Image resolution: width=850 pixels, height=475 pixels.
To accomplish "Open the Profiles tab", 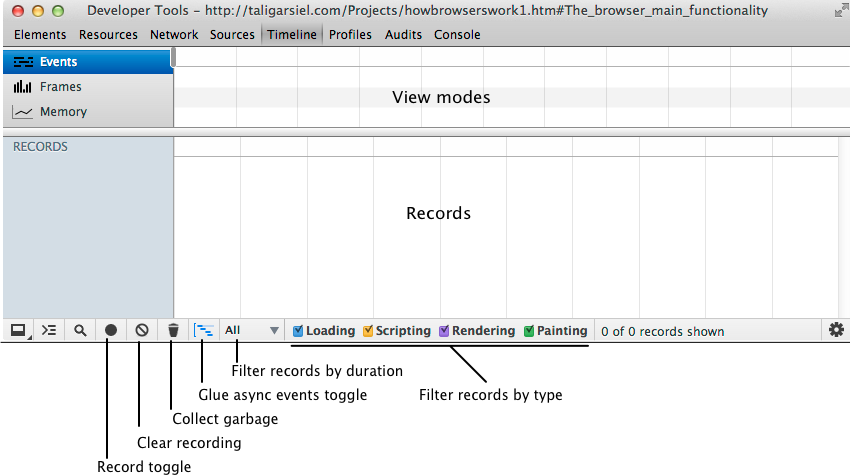I will 350,35.
